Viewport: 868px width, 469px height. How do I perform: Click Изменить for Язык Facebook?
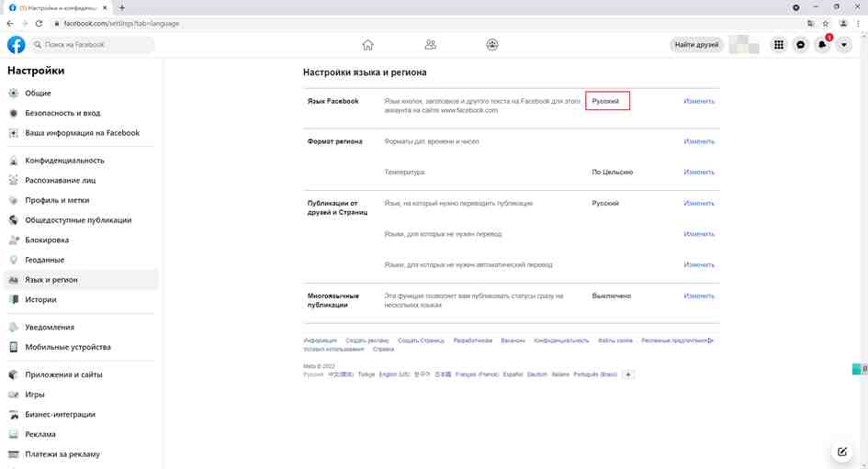tap(699, 101)
